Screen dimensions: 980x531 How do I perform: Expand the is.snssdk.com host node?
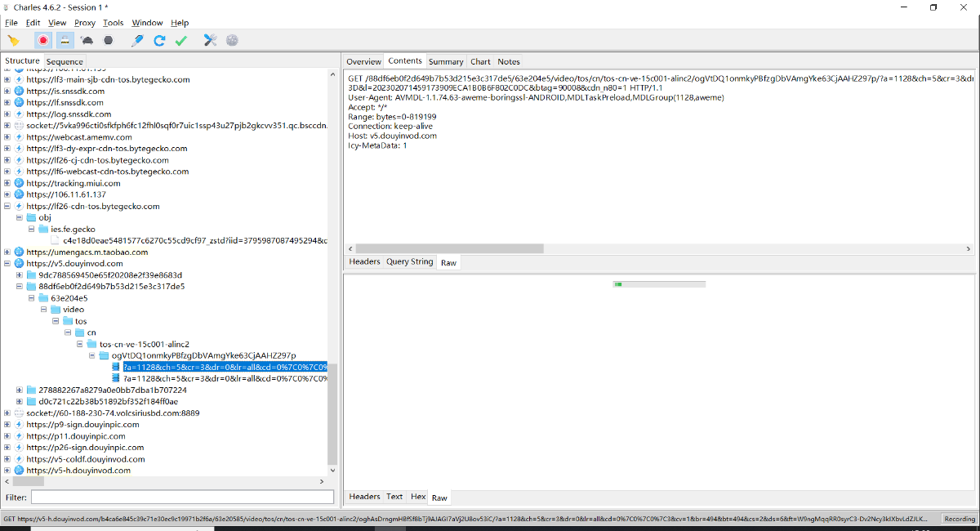(x=7, y=91)
